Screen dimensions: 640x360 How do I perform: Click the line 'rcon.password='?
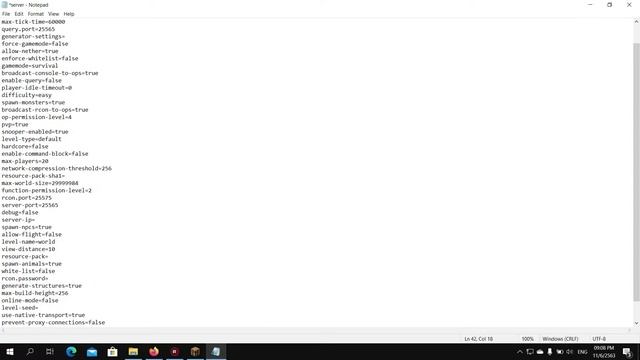tap(24, 278)
